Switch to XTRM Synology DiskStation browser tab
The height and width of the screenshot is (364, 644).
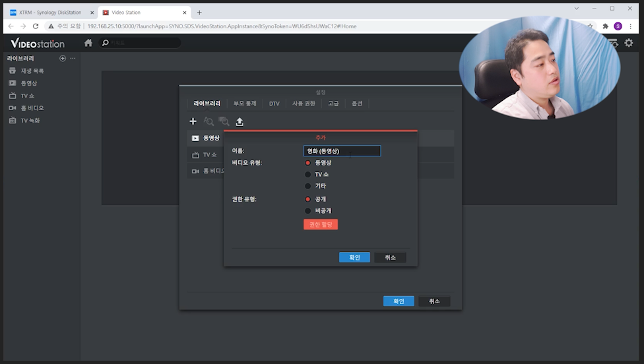50,13
